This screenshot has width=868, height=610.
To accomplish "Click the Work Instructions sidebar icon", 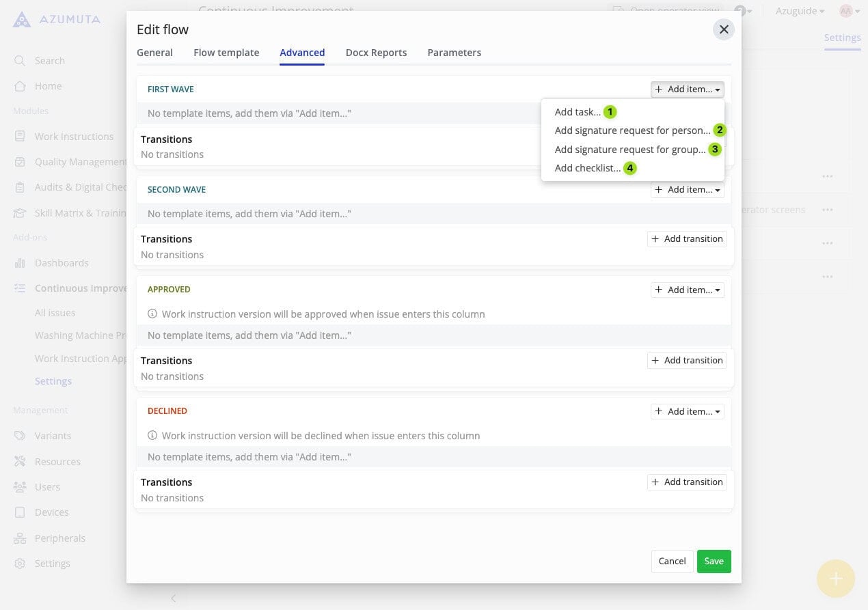I will tap(20, 137).
